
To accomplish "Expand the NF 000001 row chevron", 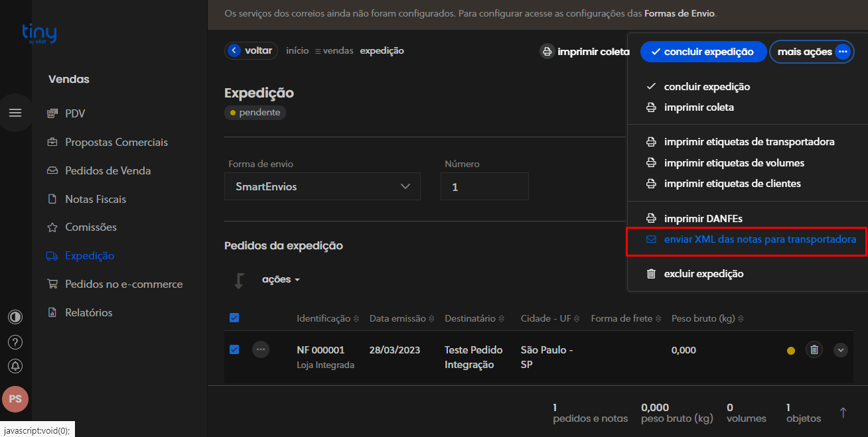I will 841,350.
